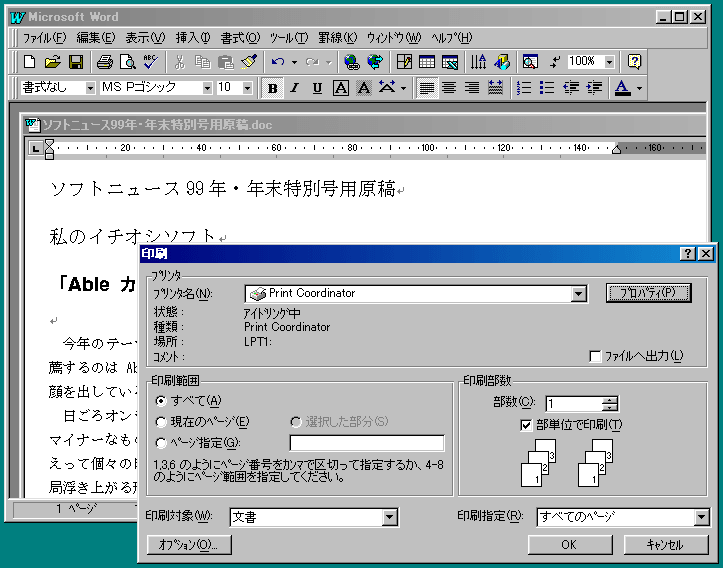Open the style dropdown 書式なし
The image size is (723, 568).
coord(90,88)
